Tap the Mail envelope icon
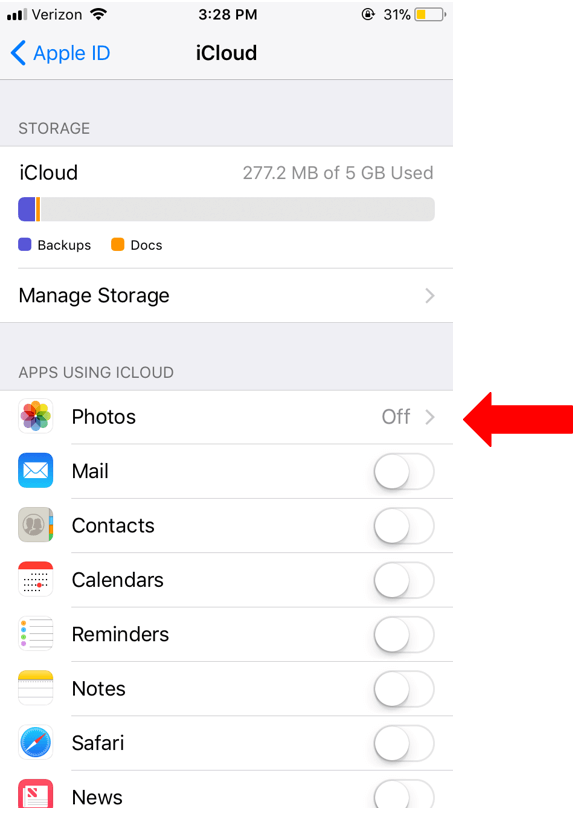 coord(36,470)
